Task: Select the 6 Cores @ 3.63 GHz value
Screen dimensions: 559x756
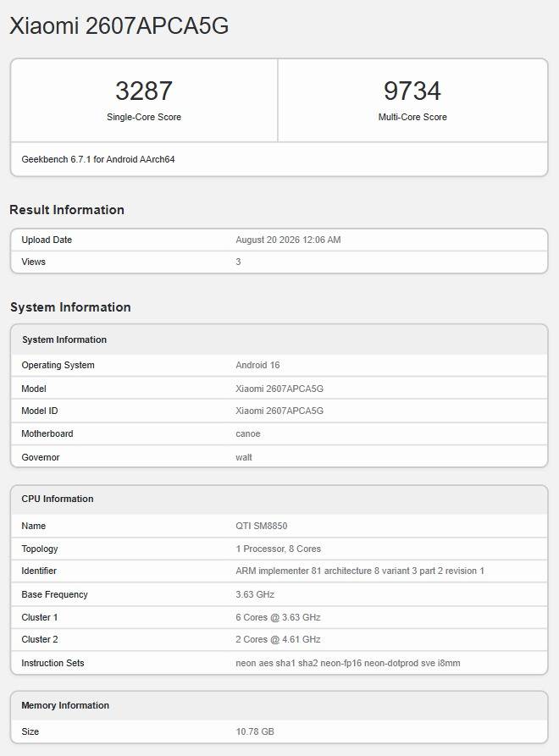Action: pos(279,617)
